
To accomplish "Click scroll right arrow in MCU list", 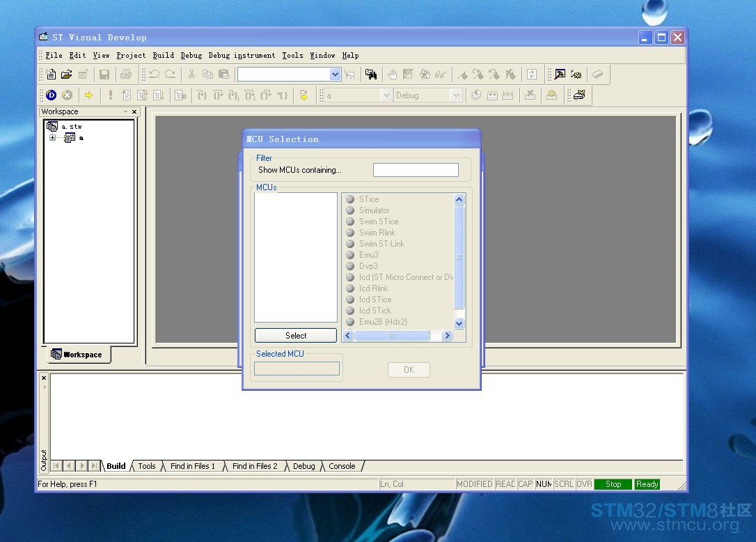I will click(447, 335).
